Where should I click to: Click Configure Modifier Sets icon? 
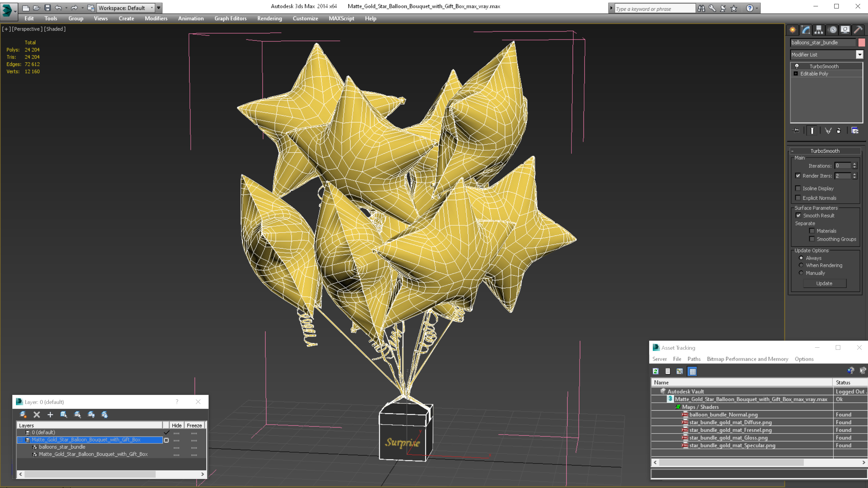click(x=855, y=131)
